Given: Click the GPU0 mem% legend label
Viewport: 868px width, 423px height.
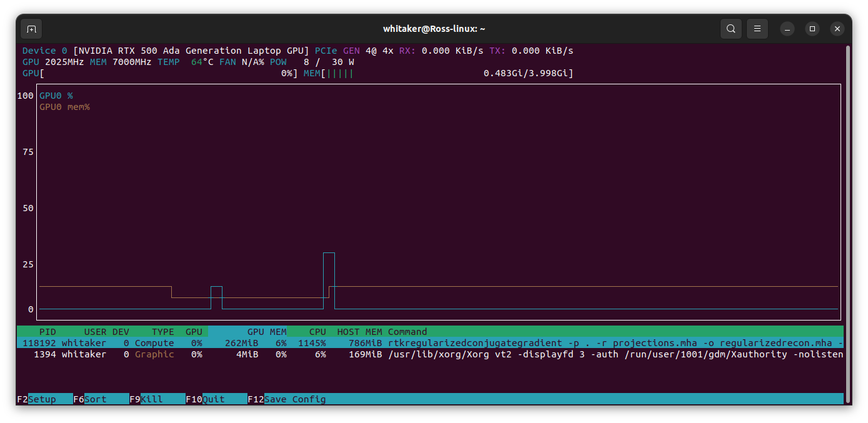Looking at the screenshot, I should coord(64,107).
